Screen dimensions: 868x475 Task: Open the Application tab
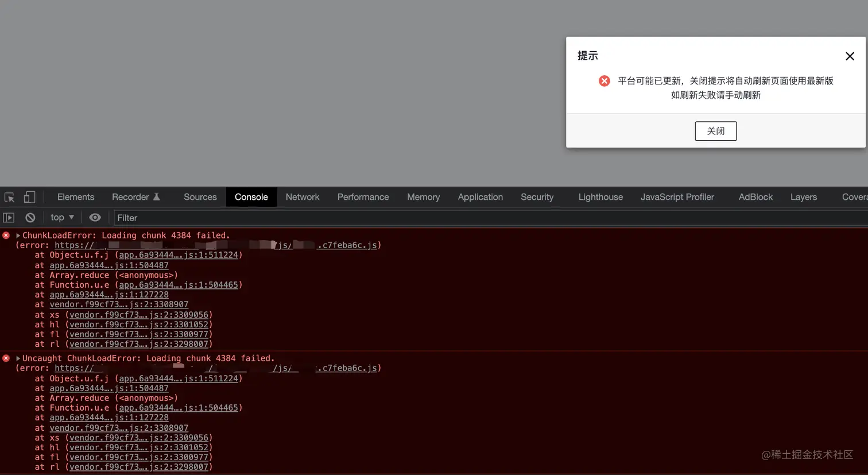point(480,197)
